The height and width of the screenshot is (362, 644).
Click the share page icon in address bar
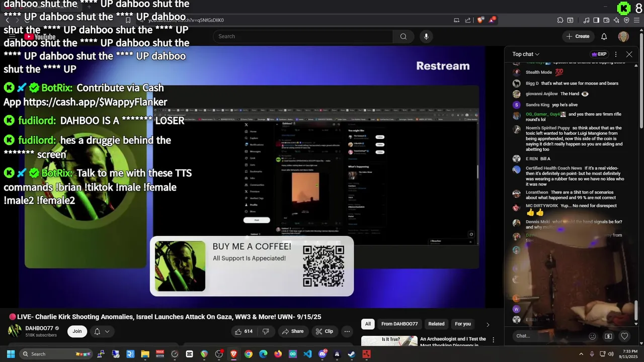(468, 20)
